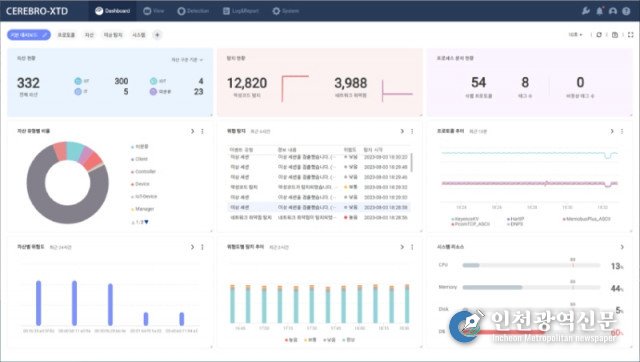Screen dimensions: 640x362
Task: Open the 자산 구분 기준 dropdown
Action: 187,60
